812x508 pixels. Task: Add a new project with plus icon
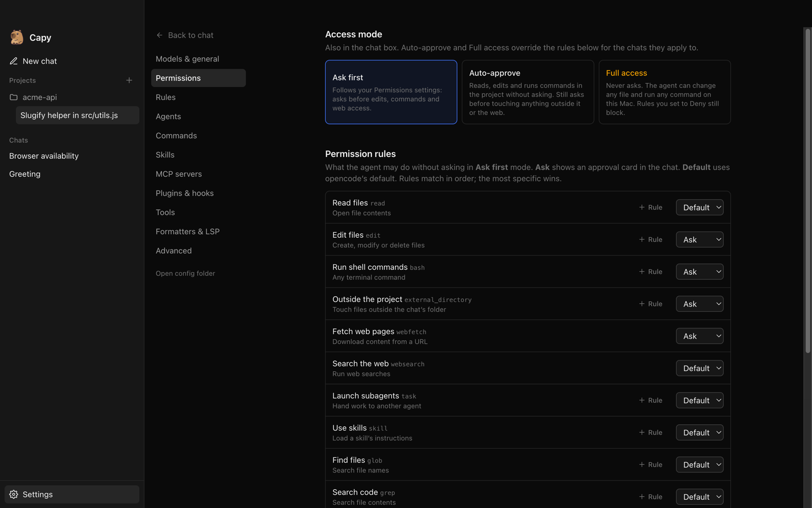[129, 80]
